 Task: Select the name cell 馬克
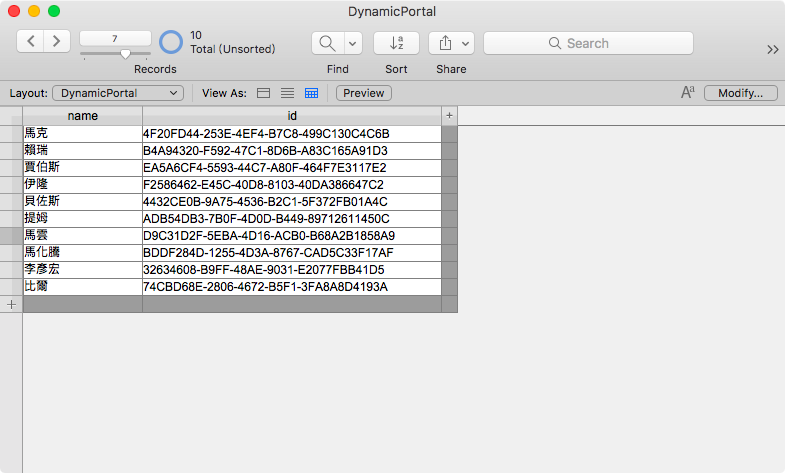tap(83, 134)
